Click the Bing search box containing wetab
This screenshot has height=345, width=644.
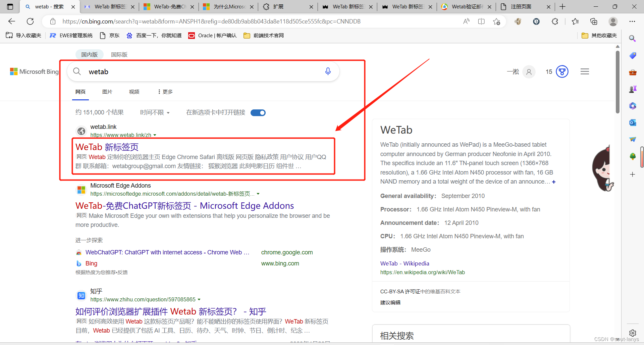[x=203, y=71]
